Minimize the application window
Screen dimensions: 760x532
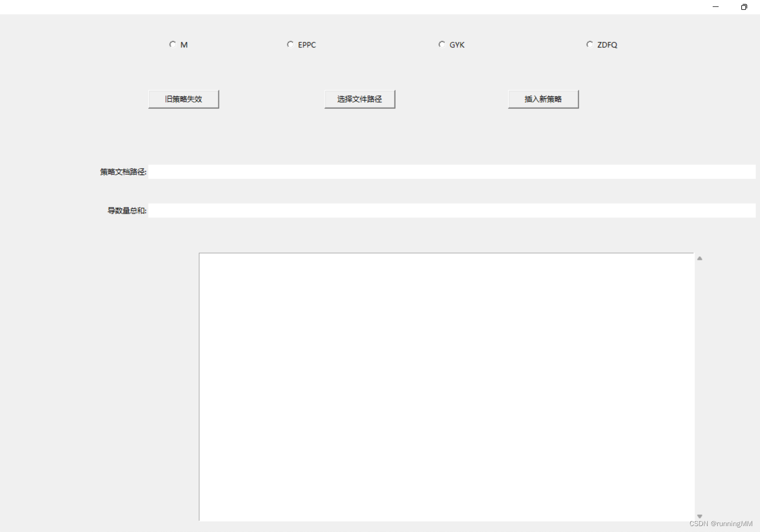(x=715, y=7)
